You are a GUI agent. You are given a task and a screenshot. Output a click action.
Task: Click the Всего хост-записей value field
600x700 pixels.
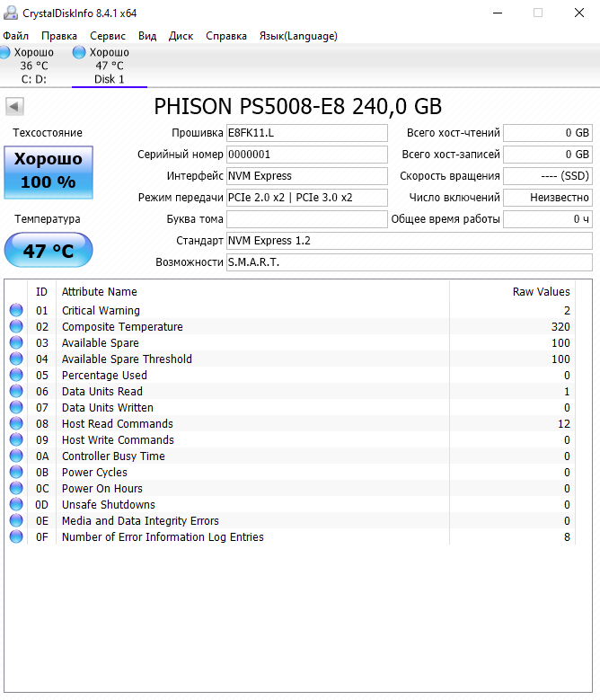[548, 155]
